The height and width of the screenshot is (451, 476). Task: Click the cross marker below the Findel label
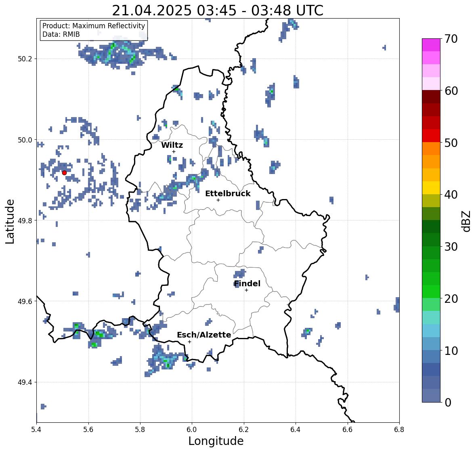(x=247, y=290)
